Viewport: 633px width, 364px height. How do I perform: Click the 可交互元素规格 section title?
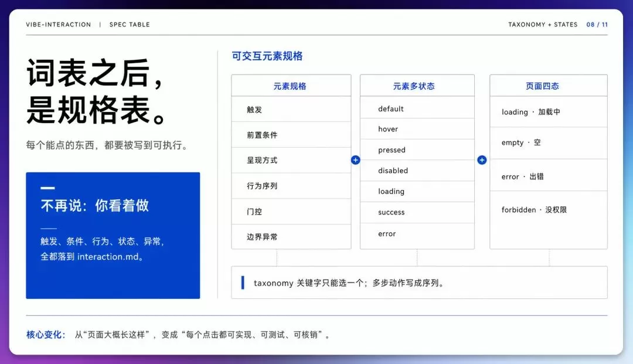pyautogui.click(x=267, y=56)
